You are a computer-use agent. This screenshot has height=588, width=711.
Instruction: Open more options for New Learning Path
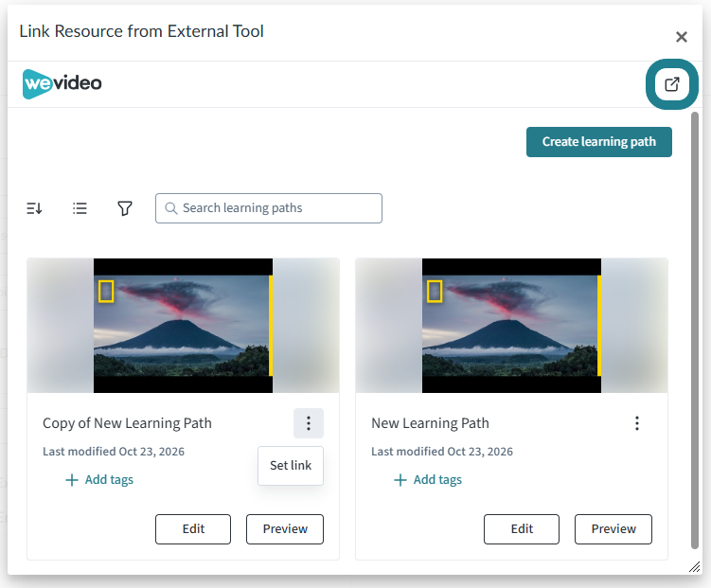637,423
